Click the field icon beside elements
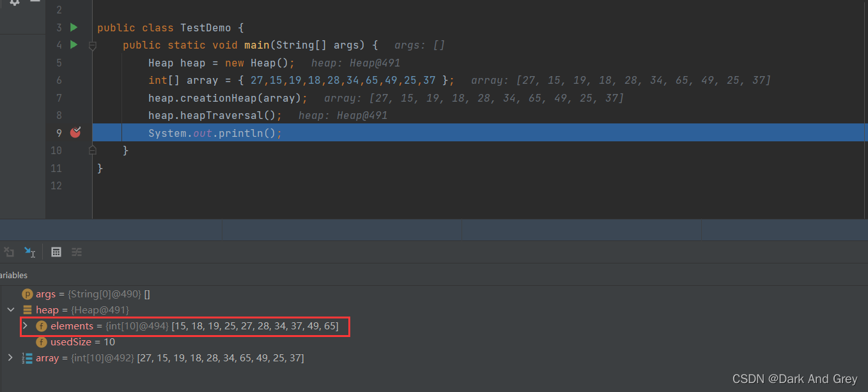The width and height of the screenshot is (868, 392). [42, 326]
